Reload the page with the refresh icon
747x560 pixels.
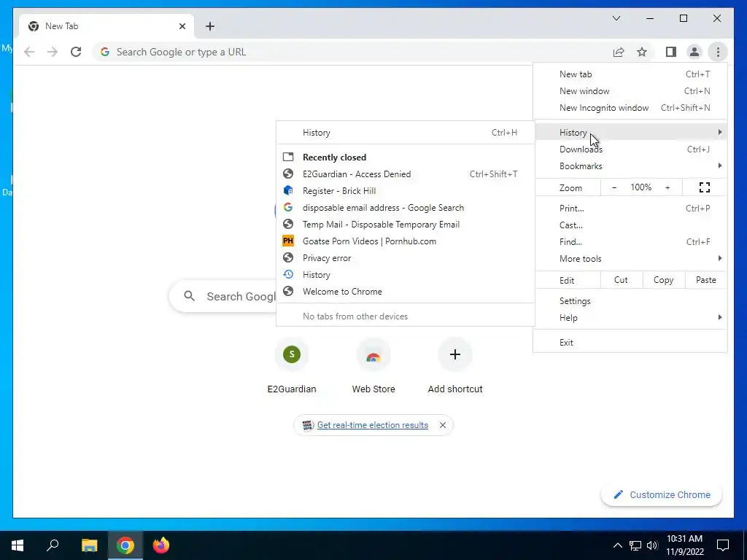click(76, 52)
